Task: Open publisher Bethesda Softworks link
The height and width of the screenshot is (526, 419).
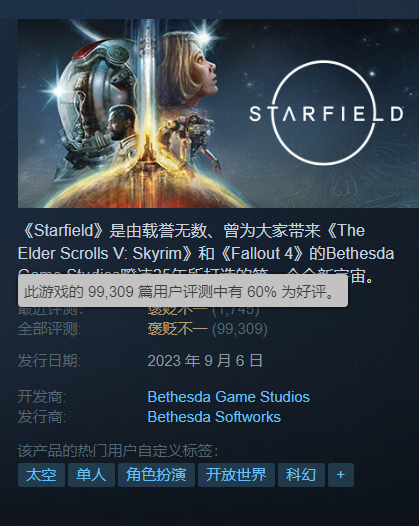Action: [x=214, y=417]
